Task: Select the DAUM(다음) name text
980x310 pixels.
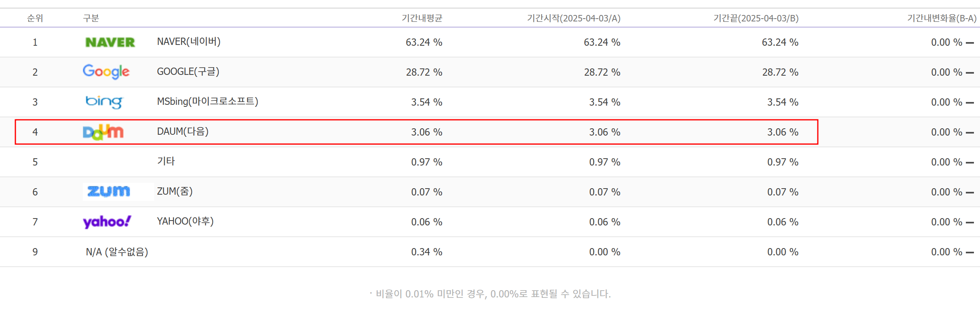Action: (183, 132)
